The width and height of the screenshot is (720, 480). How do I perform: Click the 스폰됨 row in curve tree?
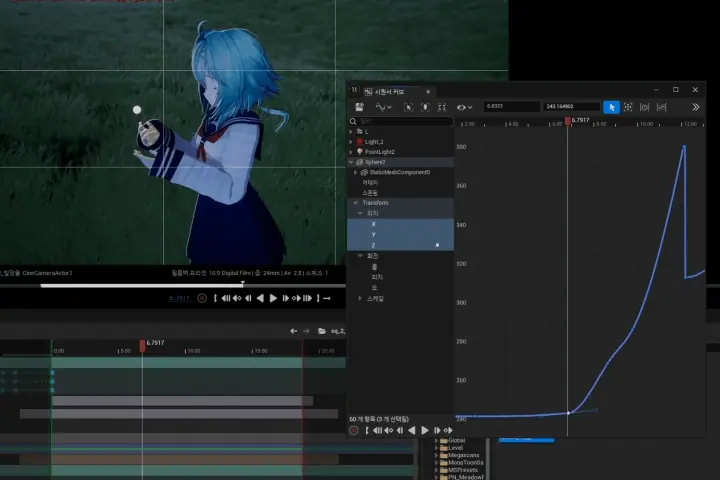pyautogui.click(x=370, y=193)
